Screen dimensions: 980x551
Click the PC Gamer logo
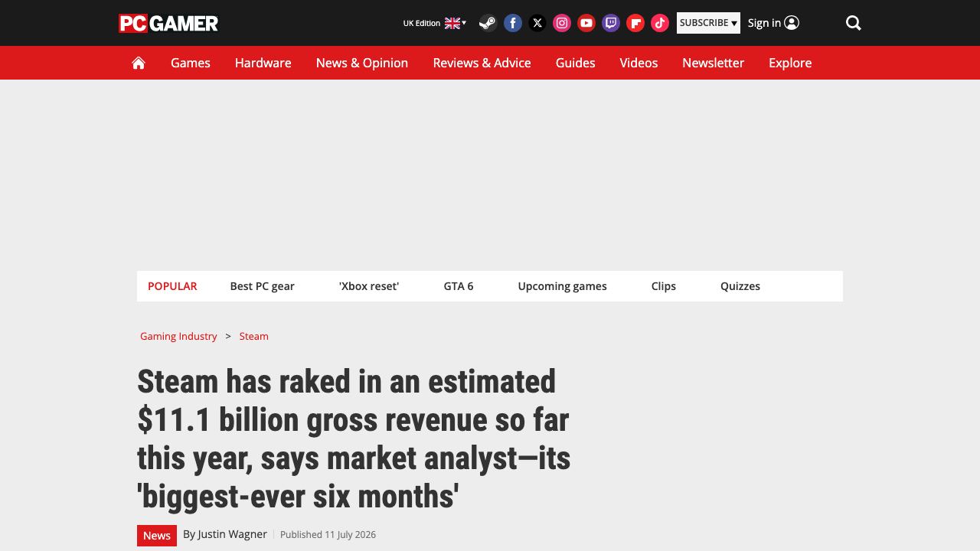[168, 23]
